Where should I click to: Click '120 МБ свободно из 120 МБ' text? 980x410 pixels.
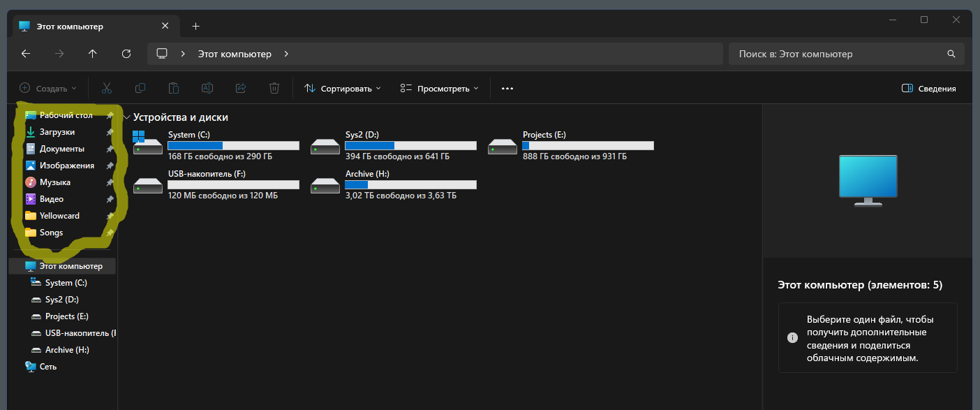pyautogui.click(x=223, y=196)
